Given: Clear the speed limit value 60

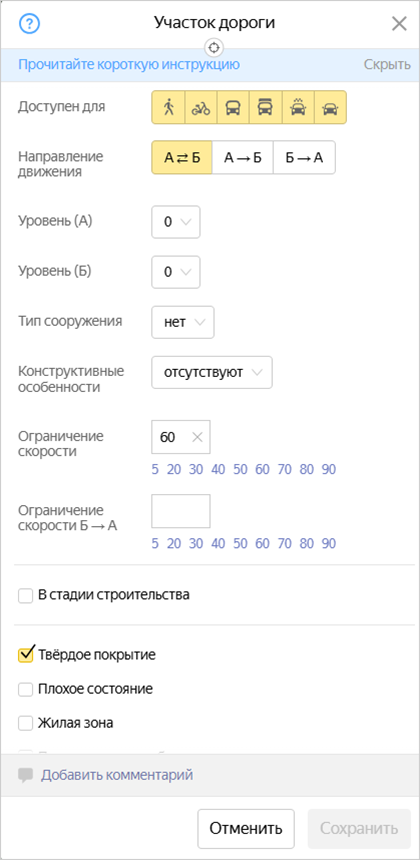Looking at the screenshot, I should (x=197, y=437).
